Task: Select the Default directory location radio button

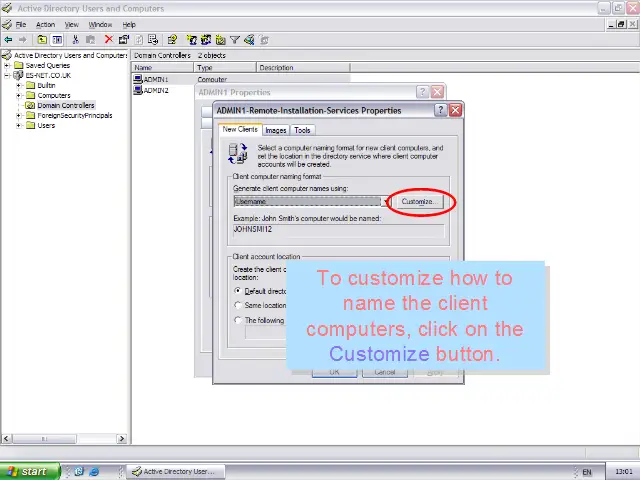Action: (x=238, y=291)
